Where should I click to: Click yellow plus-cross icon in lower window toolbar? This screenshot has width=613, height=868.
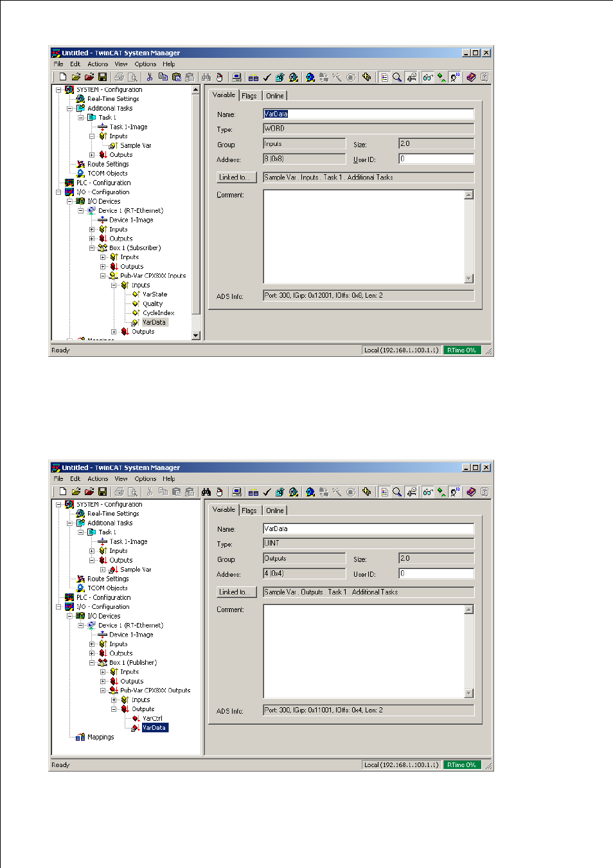click(367, 492)
